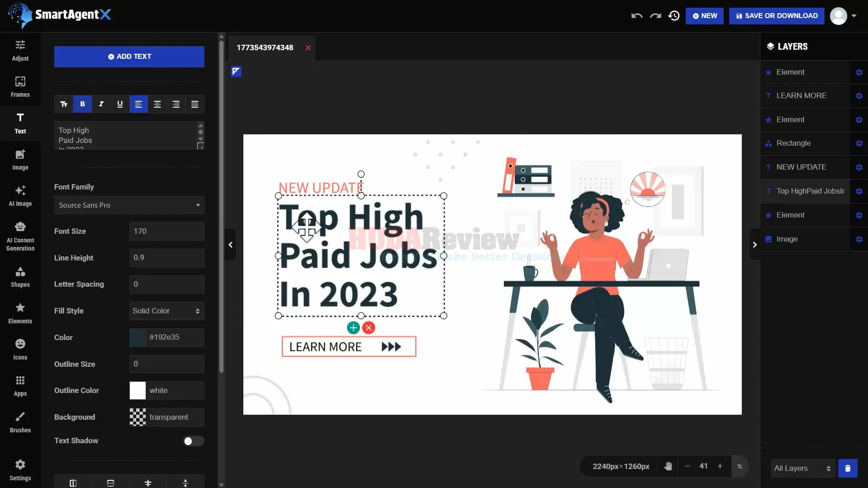This screenshot has width=868, height=488.
Task: Click the ADD TEXT button
Action: 129,57
